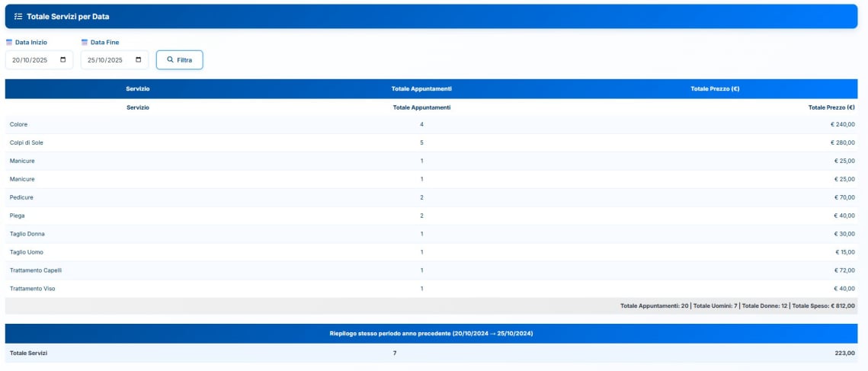
Task: Open the date picker in Data Fine field
Action: point(138,59)
